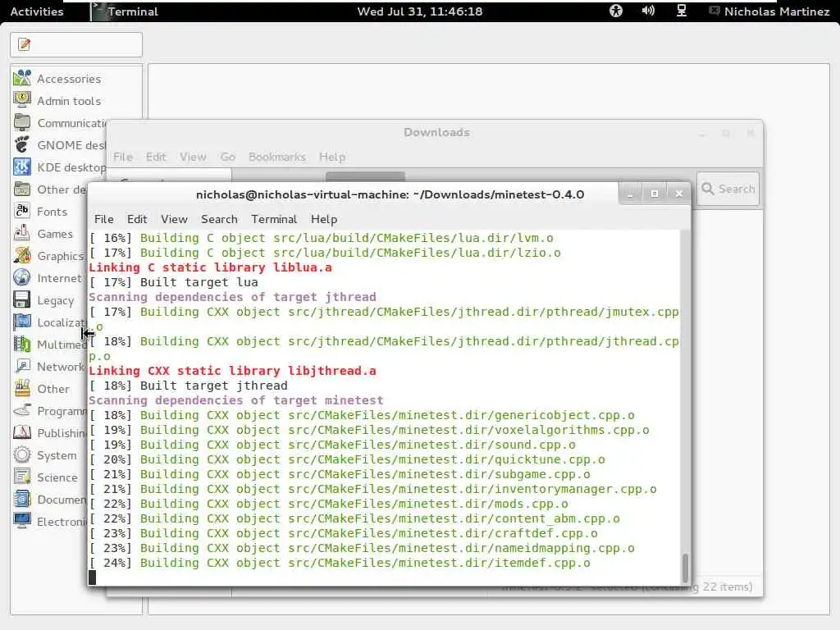This screenshot has width=840, height=630.
Task: Open the Network category icon
Action: [22, 367]
